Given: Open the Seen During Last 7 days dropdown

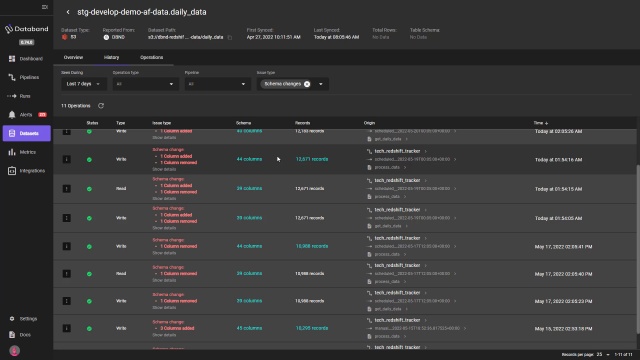Looking at the screenshot, I should 84,84.
